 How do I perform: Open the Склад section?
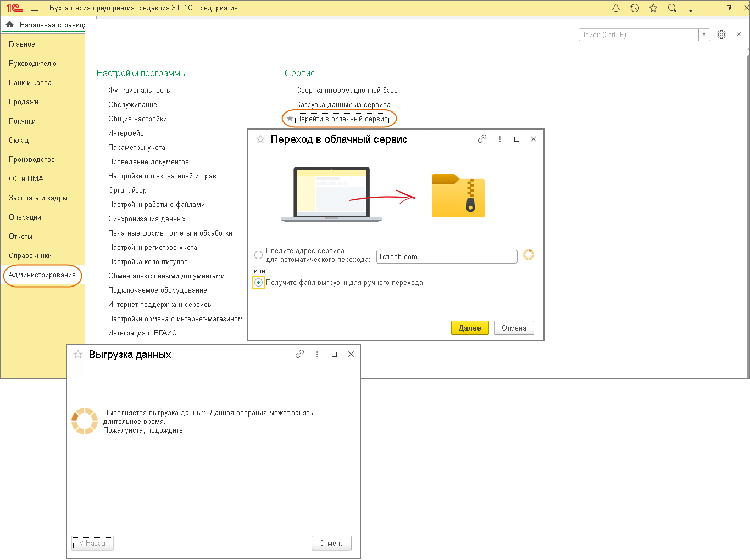(19, 140)
